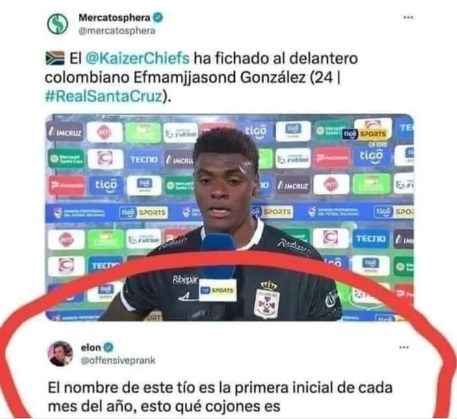Click the Tigo Sports label on the microphone
This screenshot has height=419, width=457.
coord(217,290)
